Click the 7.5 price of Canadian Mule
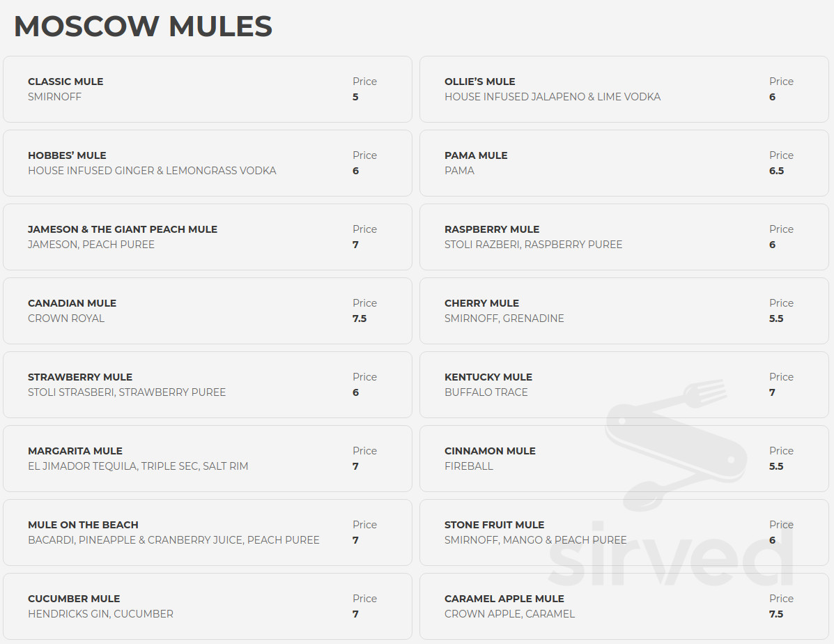834x644 pixels. [x=360, y=319]
